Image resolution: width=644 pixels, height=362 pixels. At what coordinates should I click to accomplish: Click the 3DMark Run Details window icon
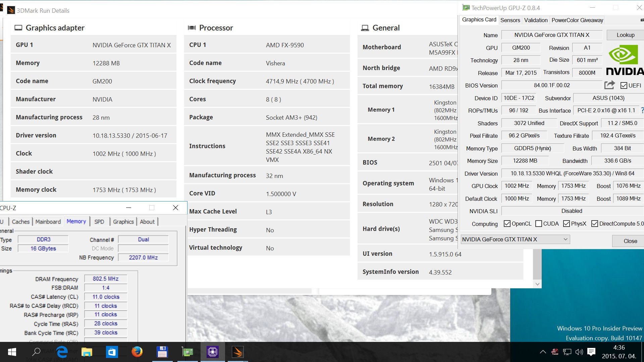point(11,10)
